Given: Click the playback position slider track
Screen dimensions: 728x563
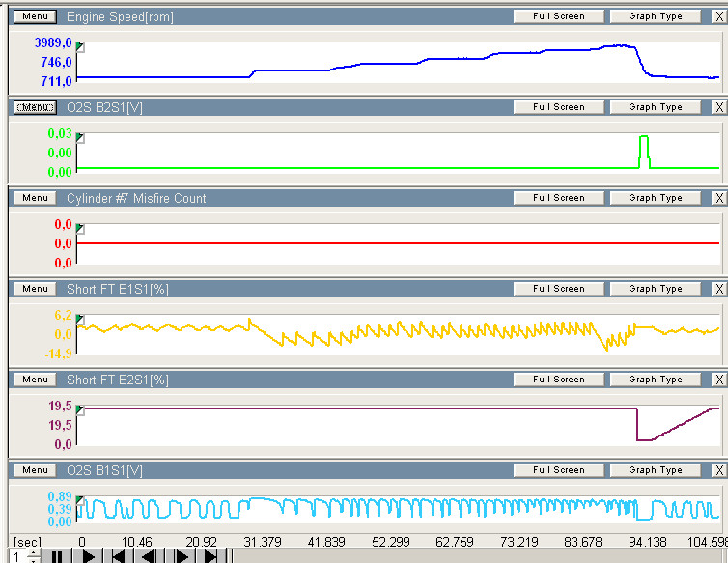Looking at the screenshot, I should coord(473,556).
